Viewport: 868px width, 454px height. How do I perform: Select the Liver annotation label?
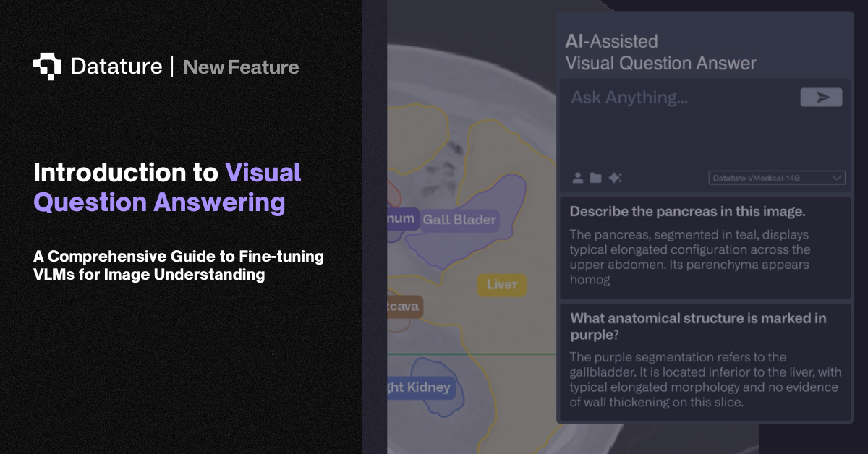coord(502,284)
